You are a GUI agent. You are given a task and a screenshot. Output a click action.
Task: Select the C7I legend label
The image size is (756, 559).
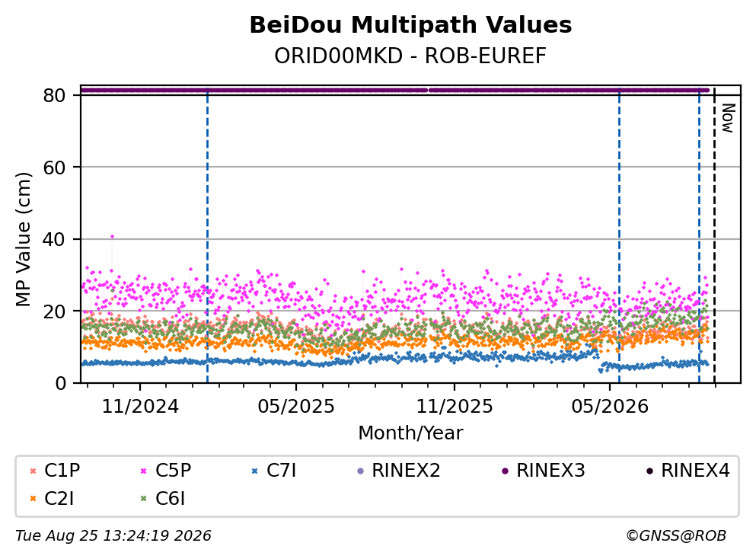281,470
